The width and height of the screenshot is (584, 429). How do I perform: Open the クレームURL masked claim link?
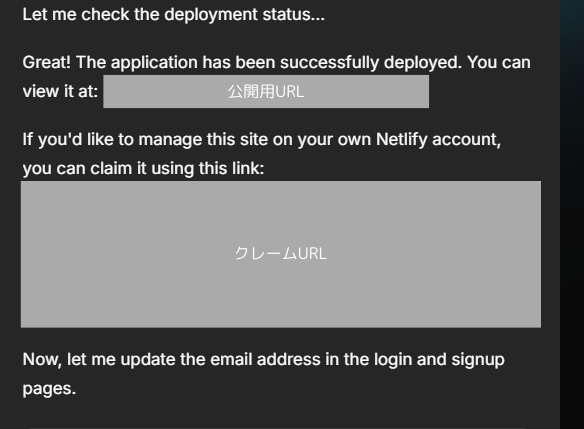[x=281, y=254]
